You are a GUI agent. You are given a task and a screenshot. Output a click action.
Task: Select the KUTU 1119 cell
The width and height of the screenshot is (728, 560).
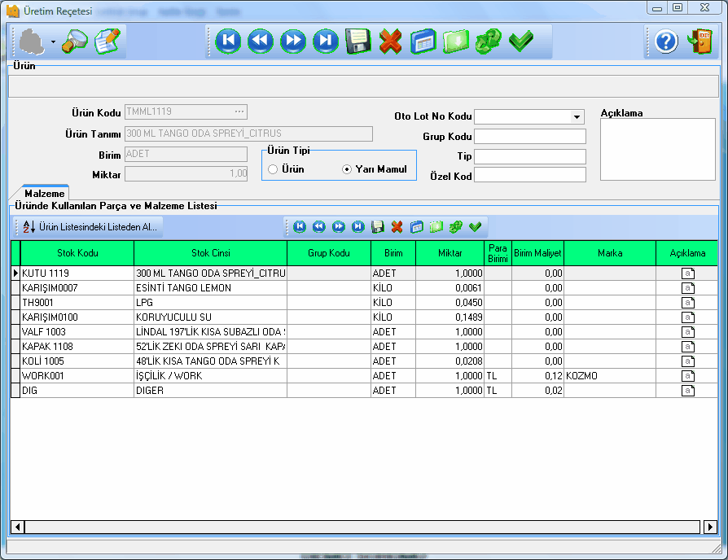coord(77,273)
